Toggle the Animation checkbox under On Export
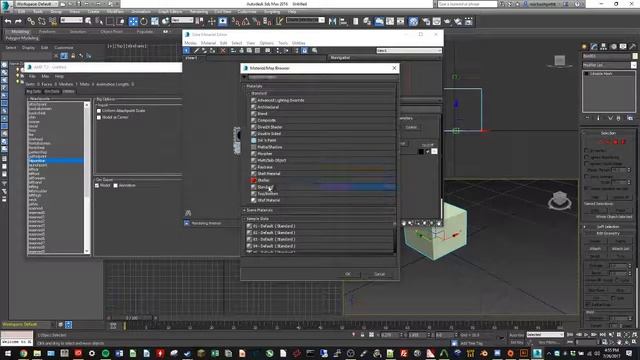 coord(116,185)
